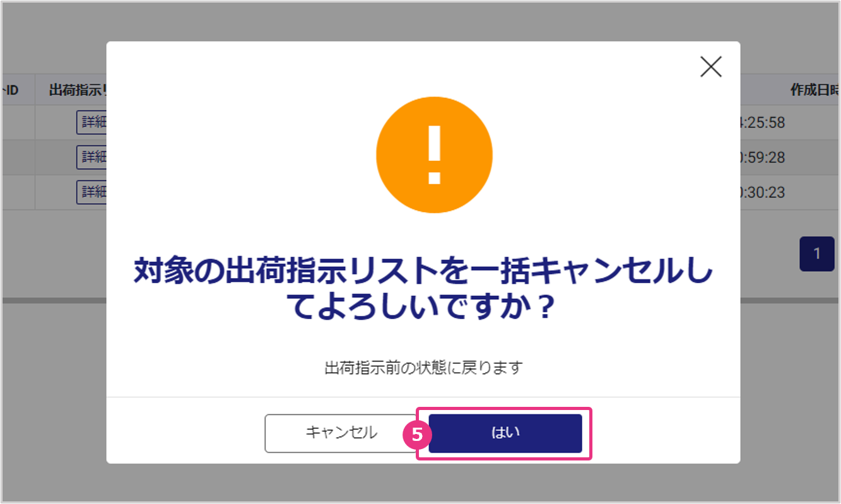Select the timestamp ending 59:28
The height and width of the screenshot is (504, 841).
pyautogui.click(x=763, y=157)
